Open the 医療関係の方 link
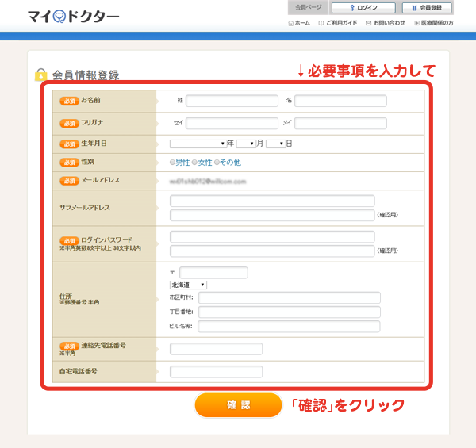The width and height of the screenshot is (476, 448). click(437, 23)
